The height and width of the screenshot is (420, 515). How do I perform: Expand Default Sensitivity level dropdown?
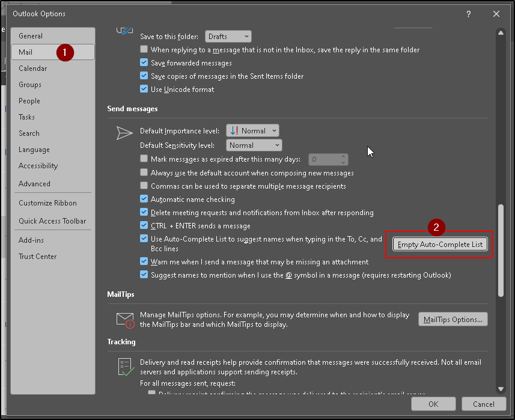pyautogui.click(x=254, y=145)
